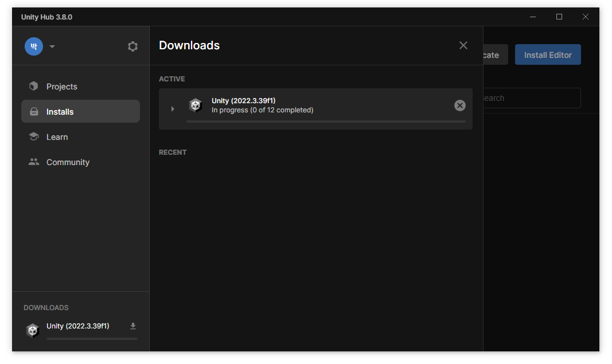Click the ACTIVE section heading
The width and height of the screenshot is (612, 364).
point(171,79)
